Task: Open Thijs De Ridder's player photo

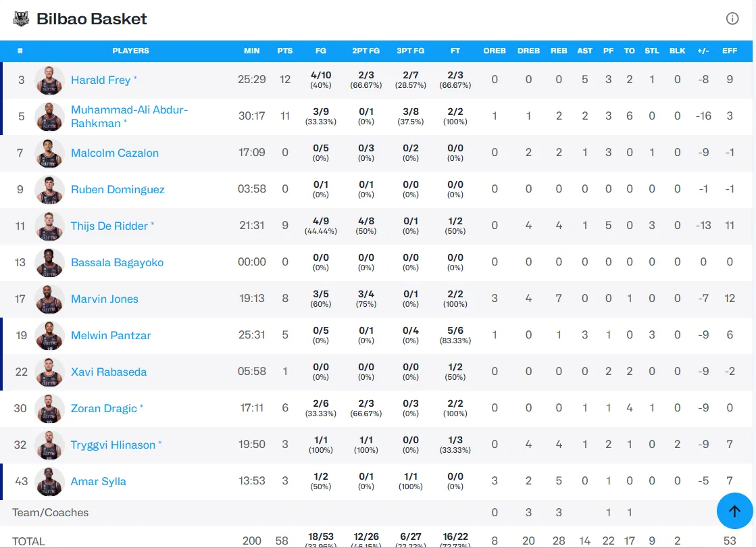Action: pyautogui.click(x=49, y=226)
